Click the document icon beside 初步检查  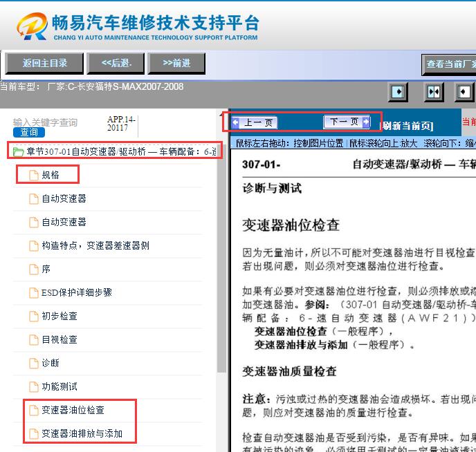34,316
